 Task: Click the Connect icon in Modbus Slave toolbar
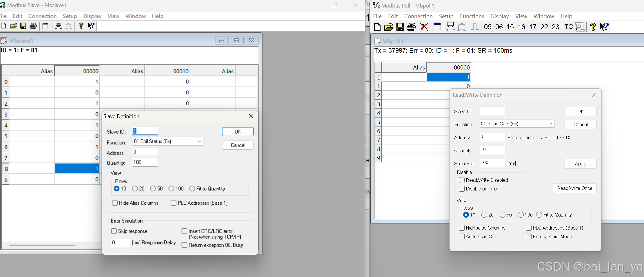[x=58, y=26]
